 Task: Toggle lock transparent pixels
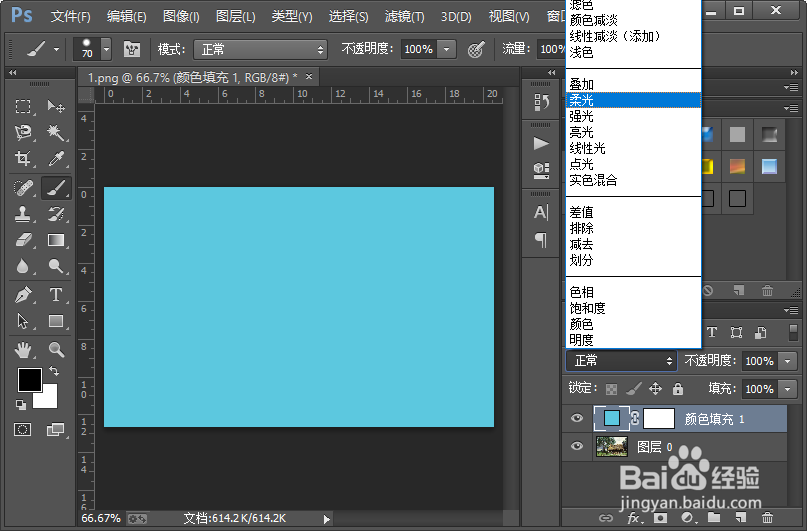(611, 389)
